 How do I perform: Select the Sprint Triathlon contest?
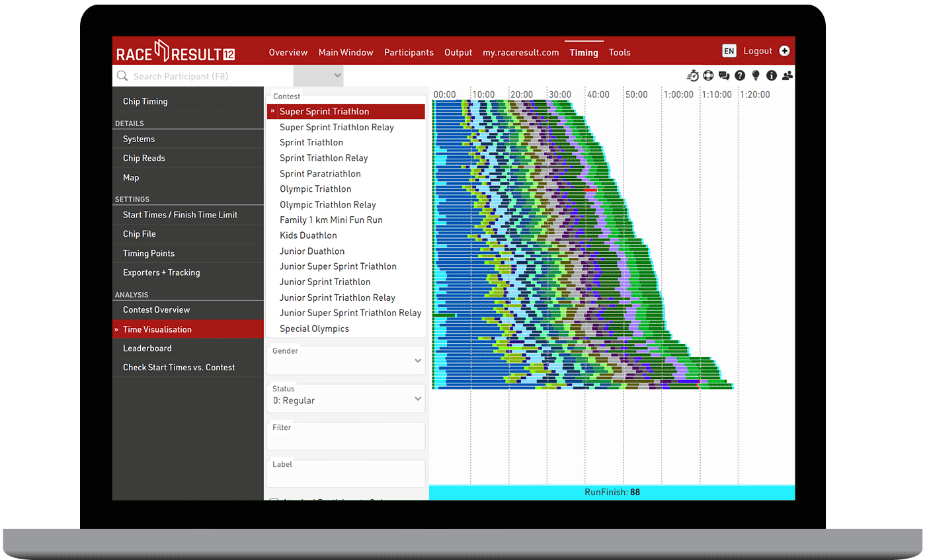(x=346, y=142)
